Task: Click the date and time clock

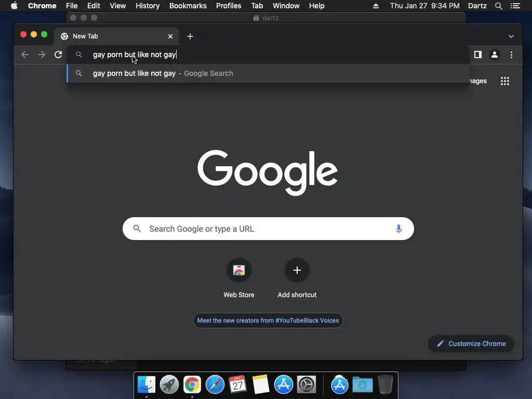Action: point(424,6)
